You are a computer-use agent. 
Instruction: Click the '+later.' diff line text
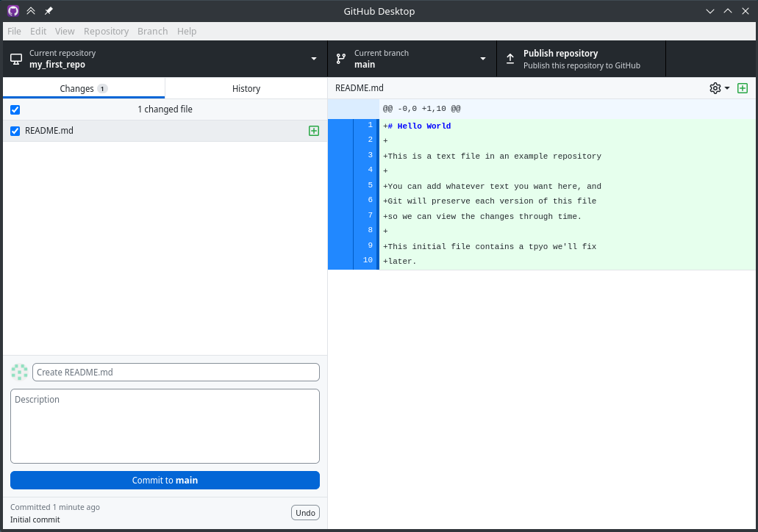coord(400,261)
